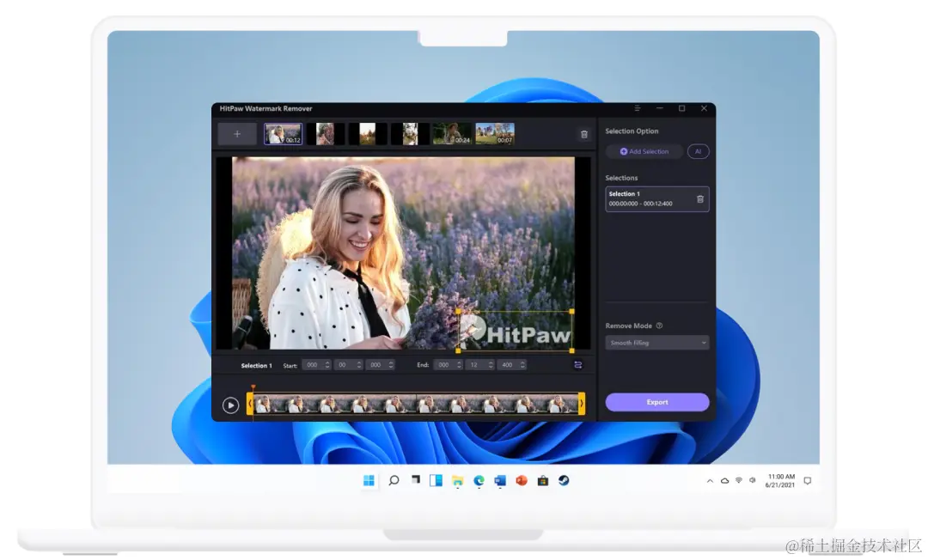This screenshot has width=928, height=560.
Task: Add a new media file with plus button
Action: tap(237, 134)
